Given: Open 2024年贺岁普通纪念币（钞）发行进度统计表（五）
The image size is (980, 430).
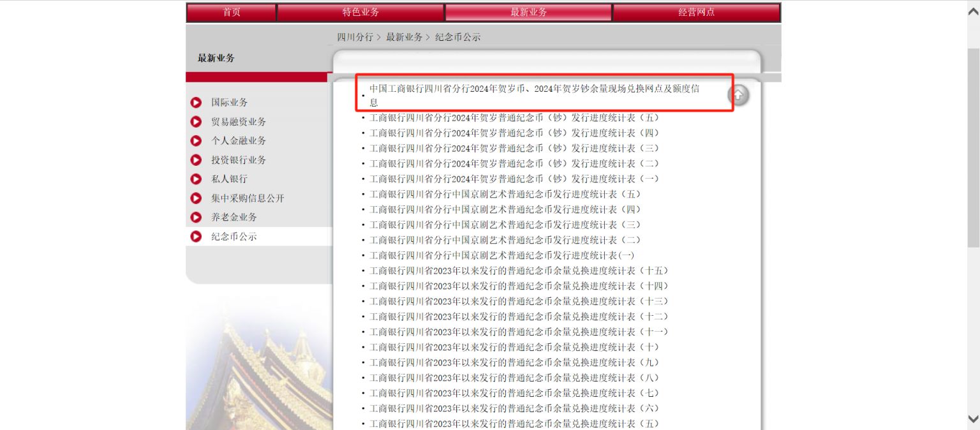Looking at the screenshot, I should point(515,117).
